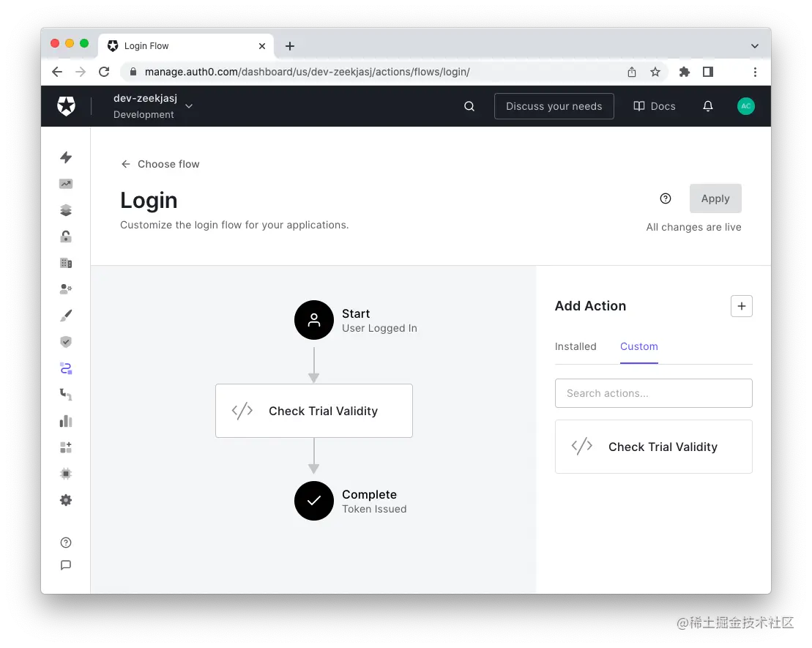Click the Apply button

tap(715, 198)
